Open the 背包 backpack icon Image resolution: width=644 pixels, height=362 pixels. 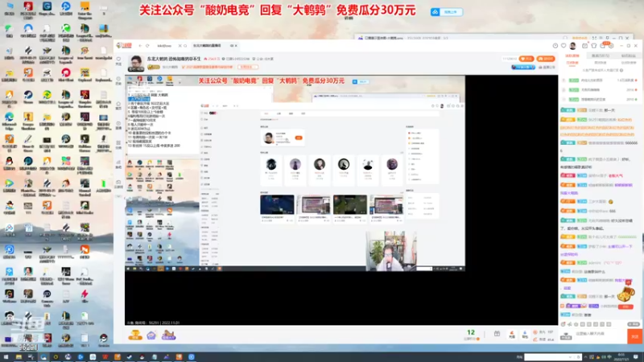[x=525, y=335]
